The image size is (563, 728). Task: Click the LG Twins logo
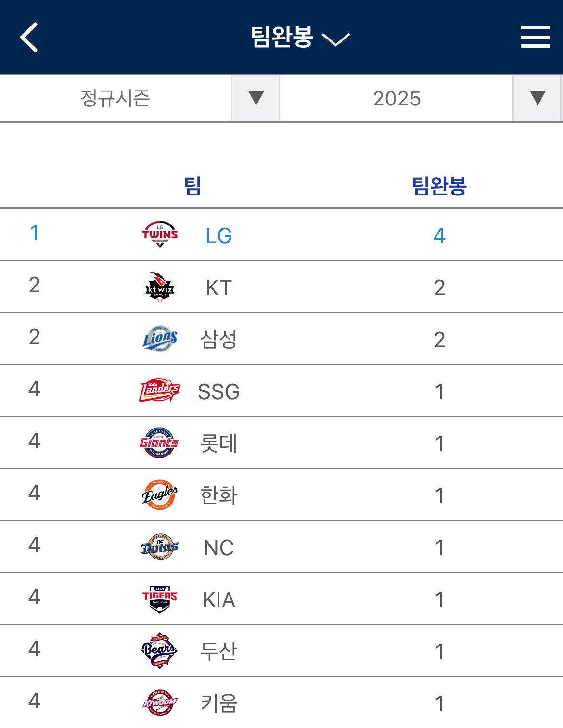point(160,235)
